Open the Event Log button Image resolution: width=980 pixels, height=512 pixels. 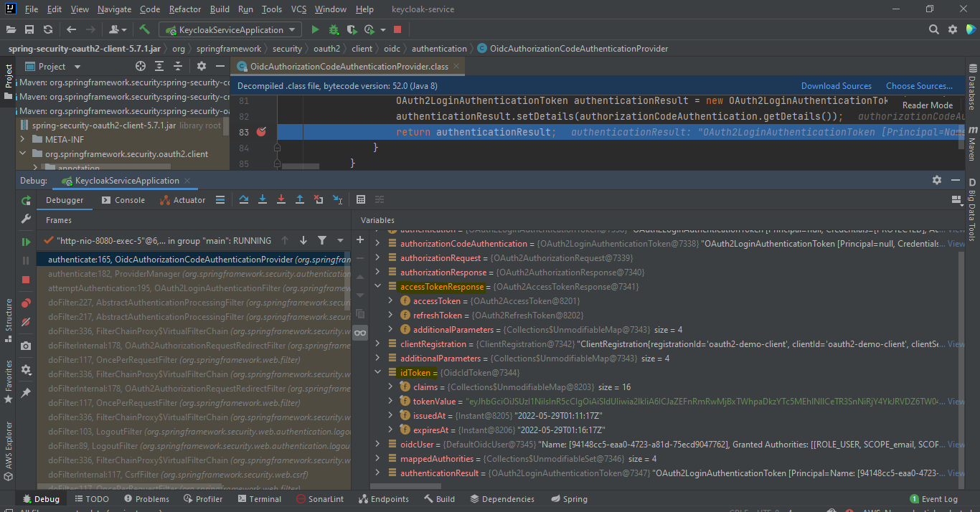[x=934, y=499]
